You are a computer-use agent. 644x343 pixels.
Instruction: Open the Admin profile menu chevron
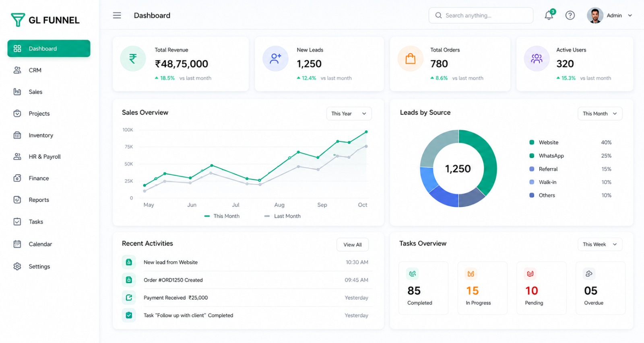click(630, 16)
